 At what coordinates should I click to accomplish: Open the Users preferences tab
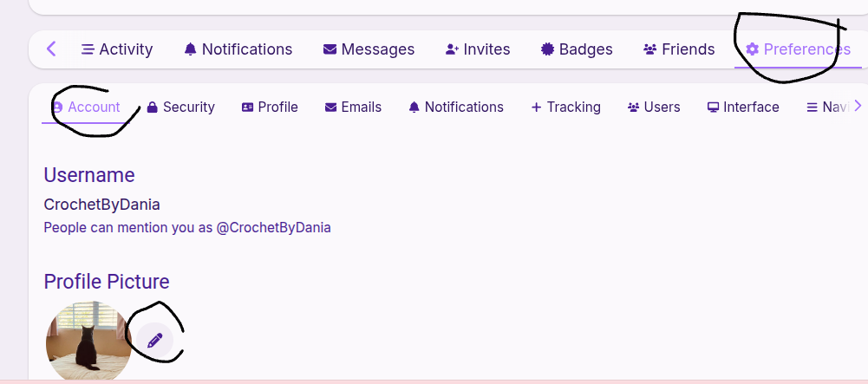point(654,107)
